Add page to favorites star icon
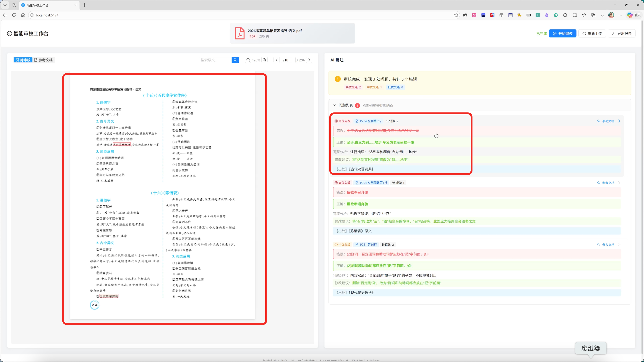Viewport: 644px width, 362px height. tap(456, 15)
